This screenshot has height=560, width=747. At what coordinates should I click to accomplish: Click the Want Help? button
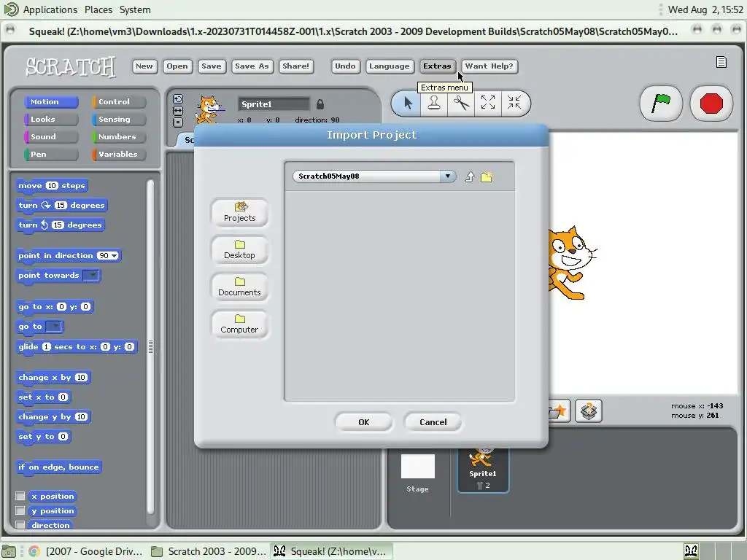click(x=489, y=66)
